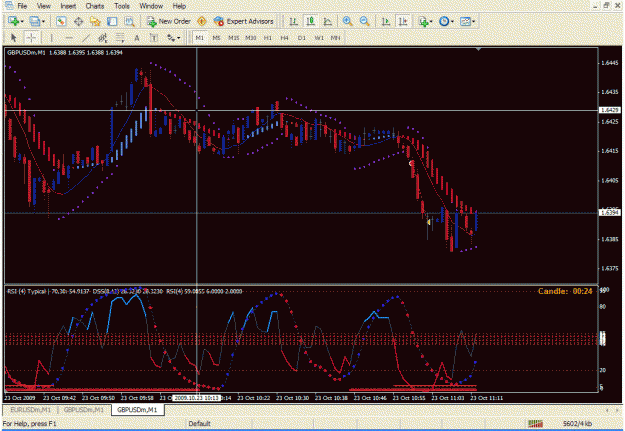Select the M30 timeframe button
Screen dimensions: 625x431
pyautogui.click(x=250, y=38)
